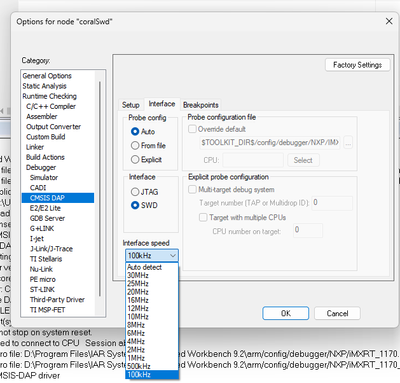
Task: Click CPU number on target field
Action: [x=308, y=230]
